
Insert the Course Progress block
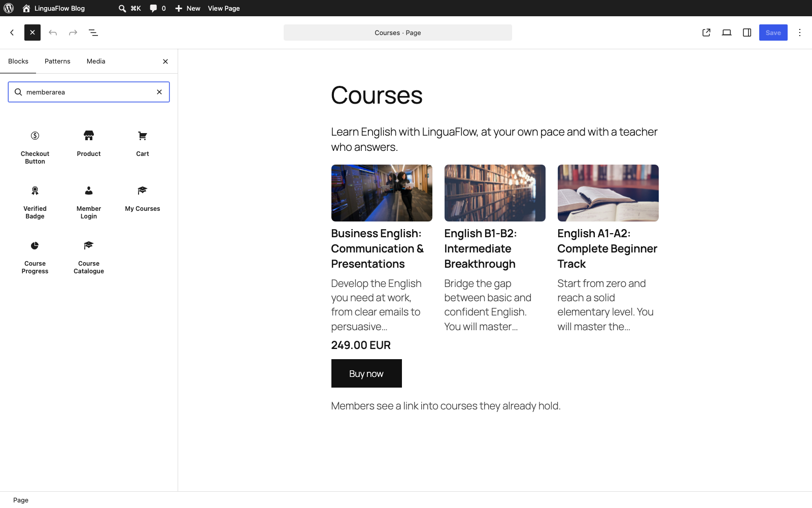coord(35,257)
